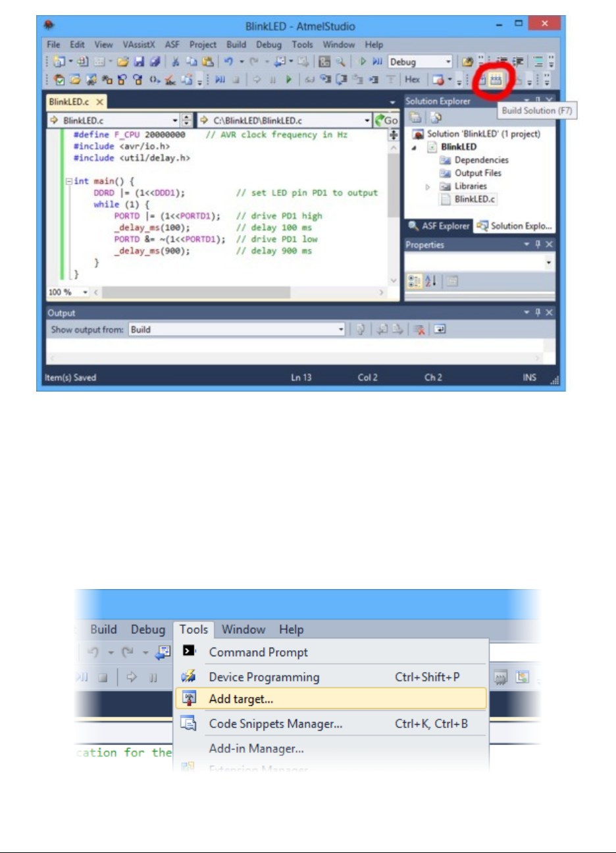This screenshot has width=616, height=853.
Task: Click the first Solution Explorer toolbar icon
Action: (x=415, y=117)
